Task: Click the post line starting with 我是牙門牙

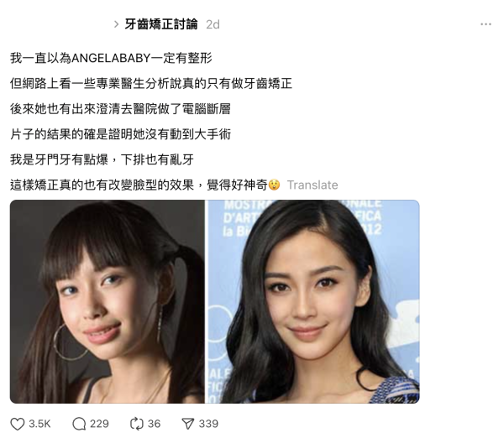Action: click(x=102, y=159)
